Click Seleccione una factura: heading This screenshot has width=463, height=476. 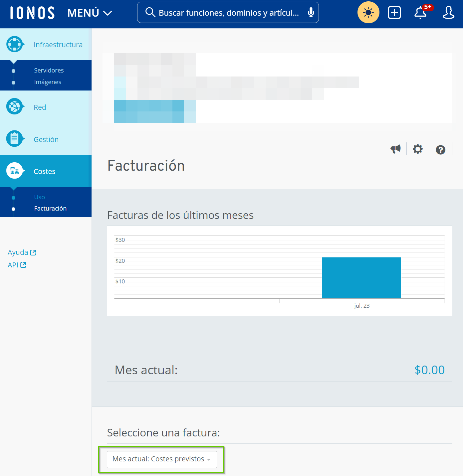coord(163,433)
